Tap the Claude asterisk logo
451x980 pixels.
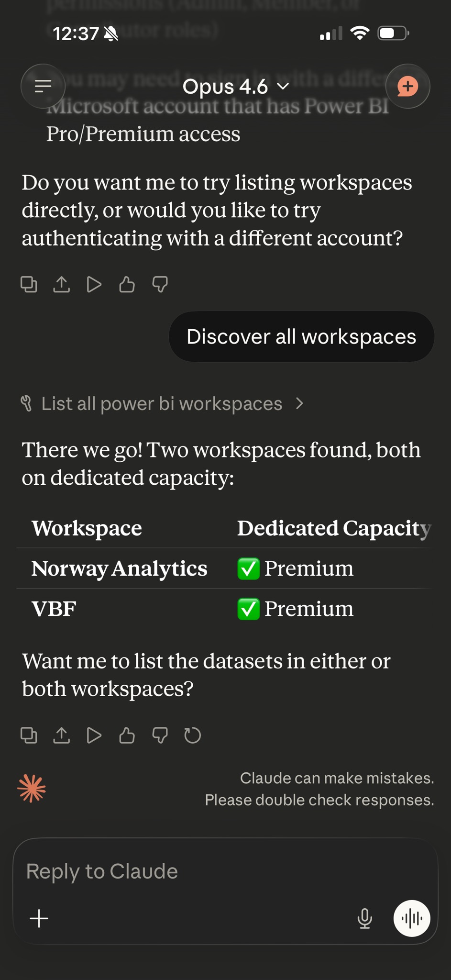point(31,788)
